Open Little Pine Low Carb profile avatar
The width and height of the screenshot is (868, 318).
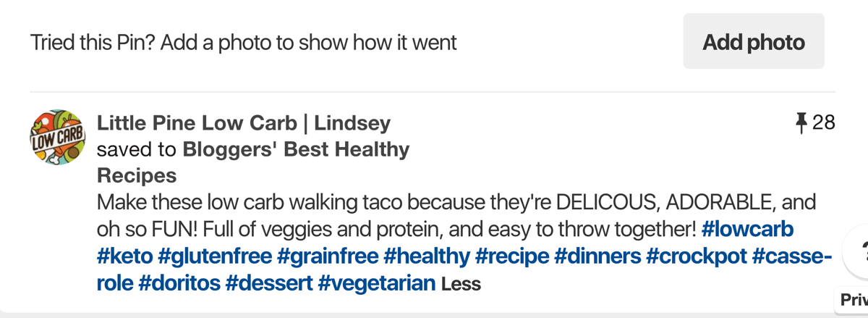[x=58, y=138]
